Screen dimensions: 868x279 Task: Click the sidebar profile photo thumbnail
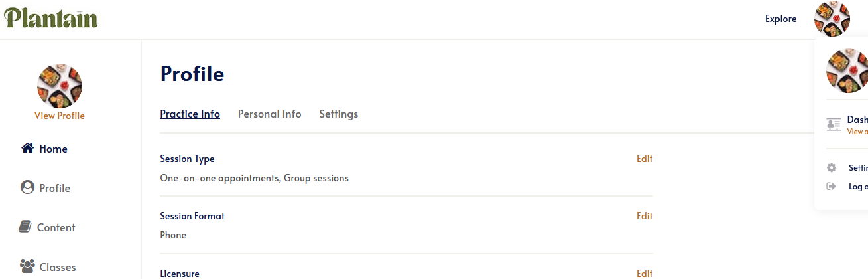pyautogui.click(x=60, y=86)
